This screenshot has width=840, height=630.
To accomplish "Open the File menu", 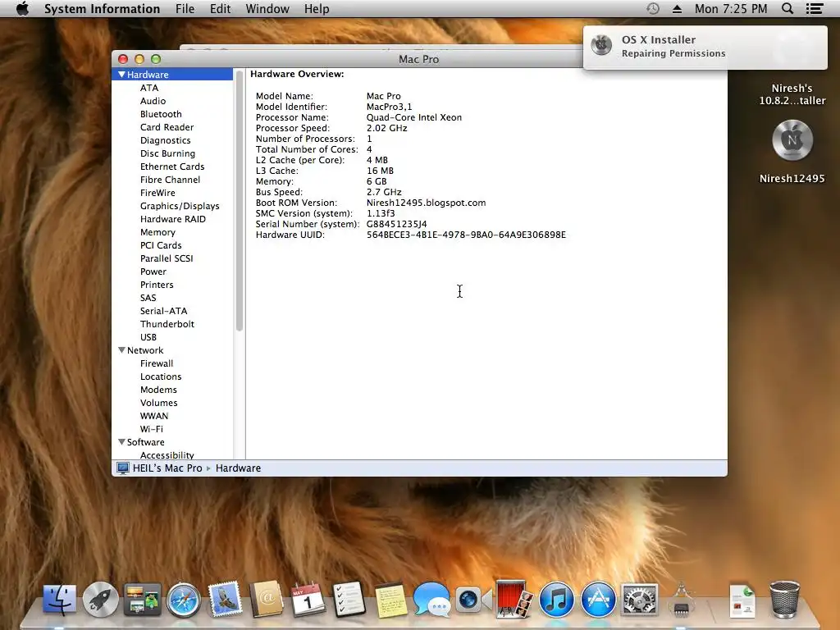I will 185,8.
